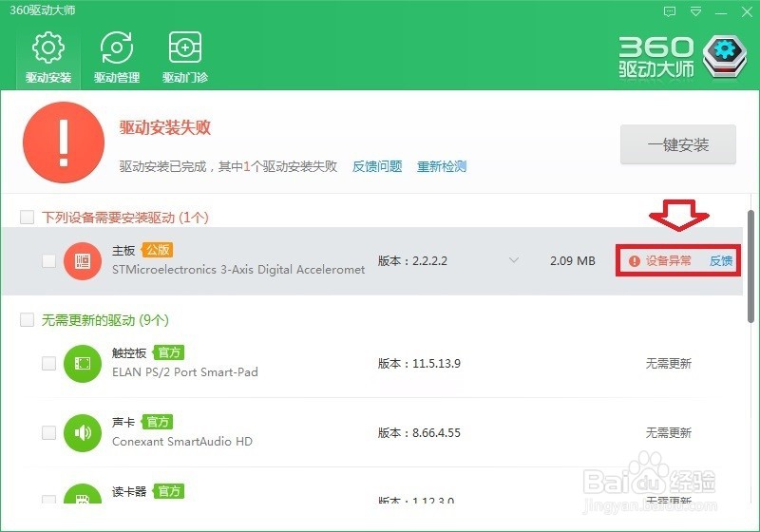The height and width of the screenshot is (532, 760).
Task: Click the 版本：11.5.13.9 value
Action: coord(419,364)
